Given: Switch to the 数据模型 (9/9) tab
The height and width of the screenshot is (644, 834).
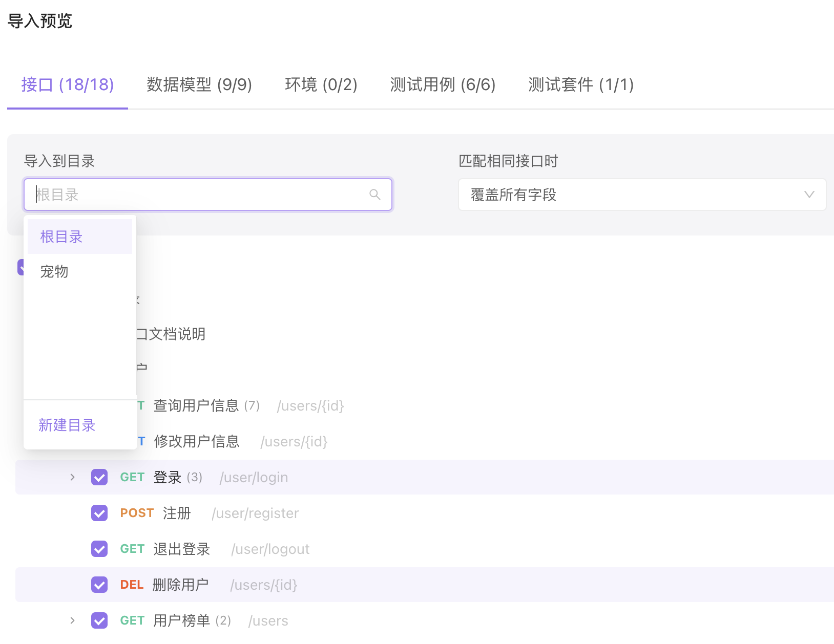Looking at the screenshot, I should pos(199,84).
